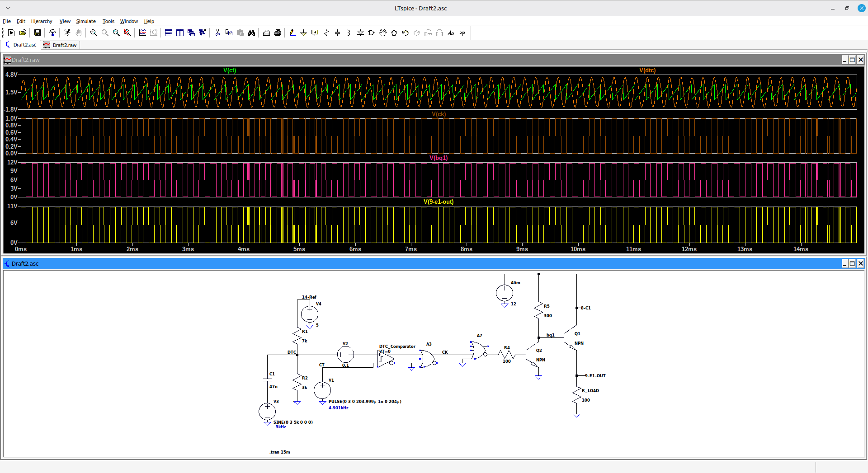Save the schematic with the floppy icon
The width and height of the screenshot is (868, 473).
(x=38, y=33)
